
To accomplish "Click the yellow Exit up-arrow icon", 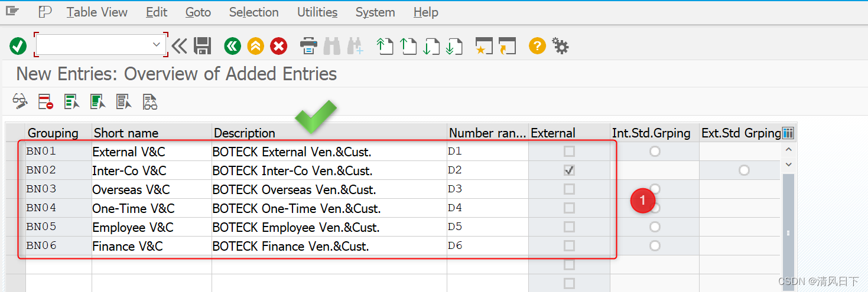I will pos(255,45).
